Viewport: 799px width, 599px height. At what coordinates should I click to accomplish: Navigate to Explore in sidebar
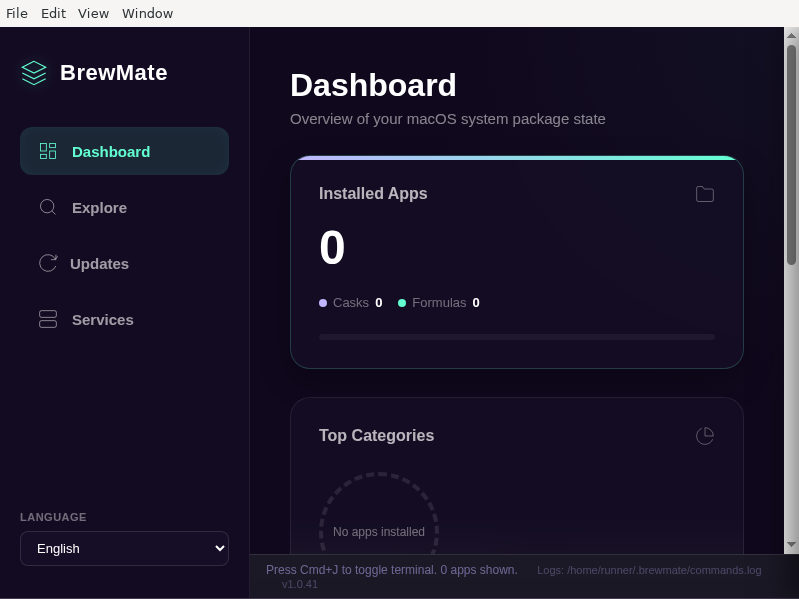pos(124,207)
